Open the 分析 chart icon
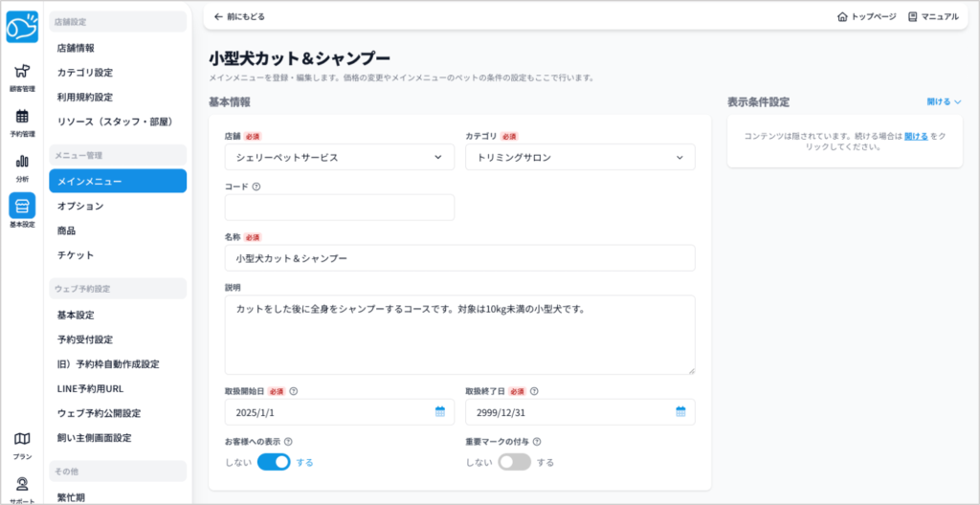Viewport: 980px width, 505px height. click(22, 163)
